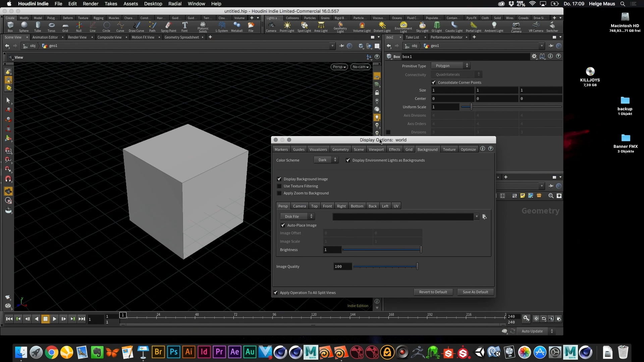Click the Brightness slider track
Viewport: 644px width, 362px height.
click(x=382, y=250)
